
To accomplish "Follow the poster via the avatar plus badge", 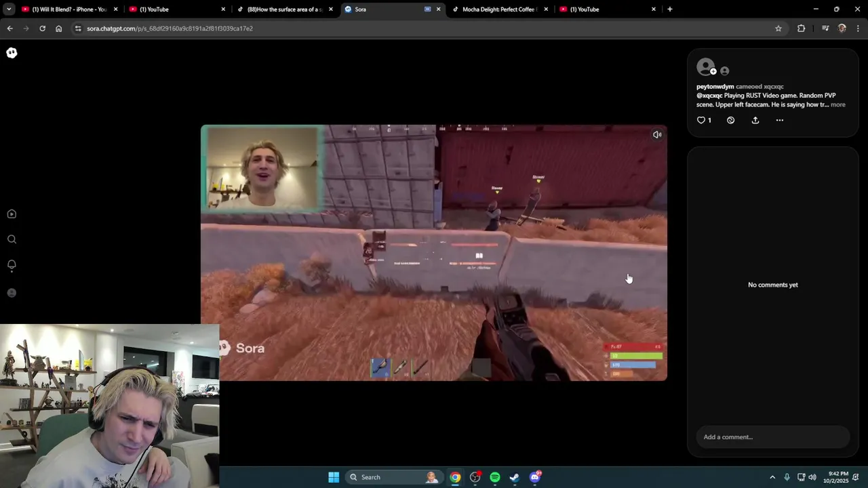I will pyautogui.click(x=713, y=72).
